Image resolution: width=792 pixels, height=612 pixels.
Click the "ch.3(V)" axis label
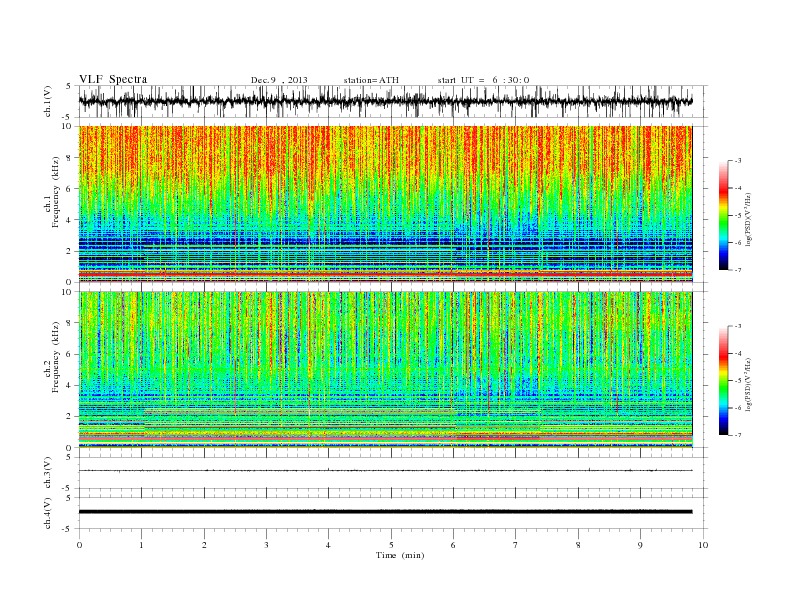point(48,473)
